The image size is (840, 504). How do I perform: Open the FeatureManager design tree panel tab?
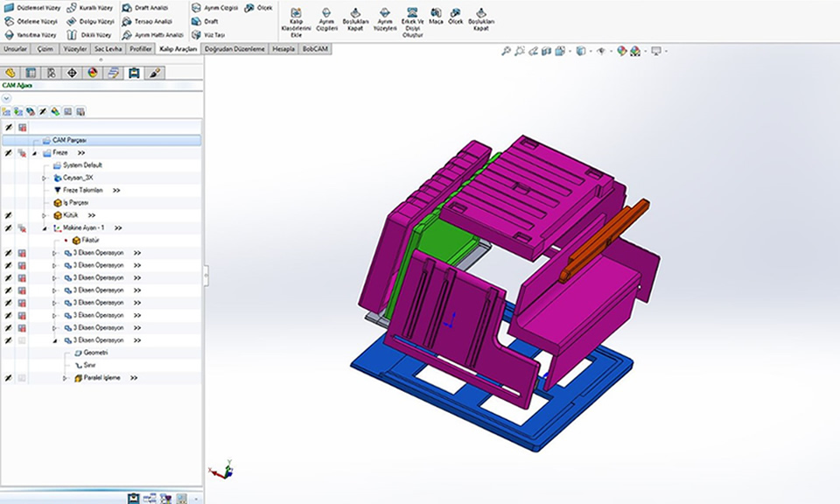(10, 73)
